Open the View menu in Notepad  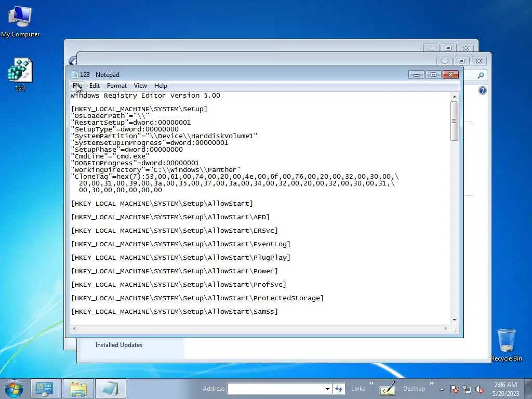click(x=140, y=86)
